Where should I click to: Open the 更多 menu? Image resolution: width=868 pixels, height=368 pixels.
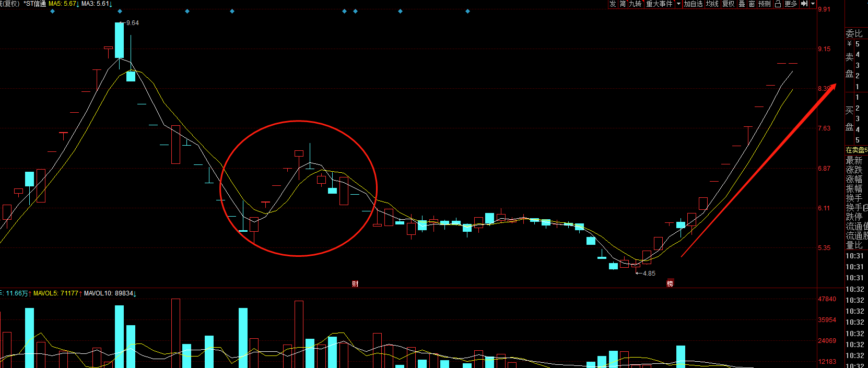[791, 4]
